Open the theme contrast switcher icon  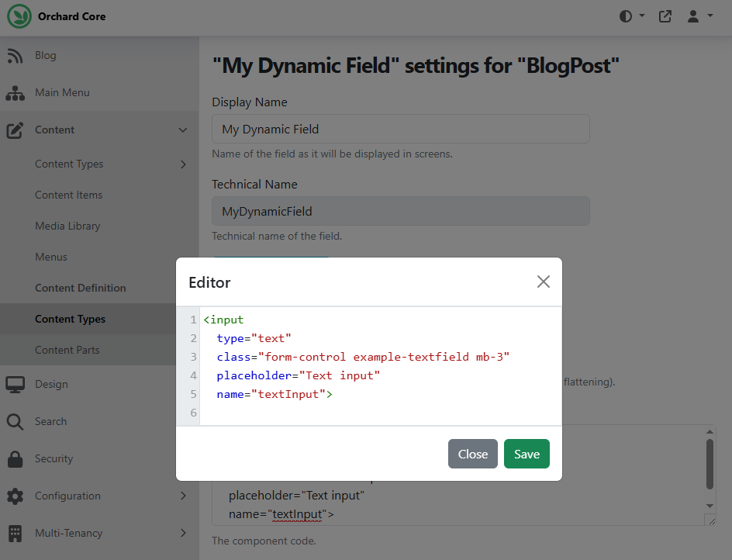[x=626, y=16]
